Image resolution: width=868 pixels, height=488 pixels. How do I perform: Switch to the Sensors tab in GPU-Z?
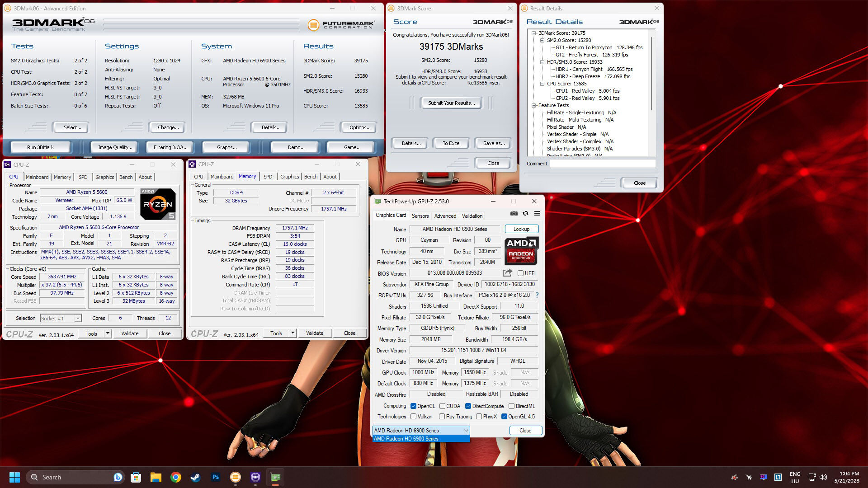pos(420,216)
